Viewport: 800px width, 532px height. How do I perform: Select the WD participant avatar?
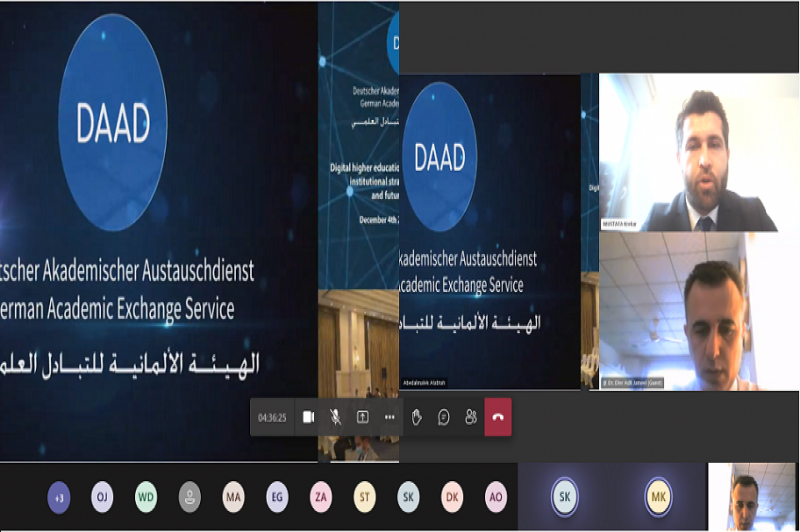pyautogui.click(x=146, y=497)
